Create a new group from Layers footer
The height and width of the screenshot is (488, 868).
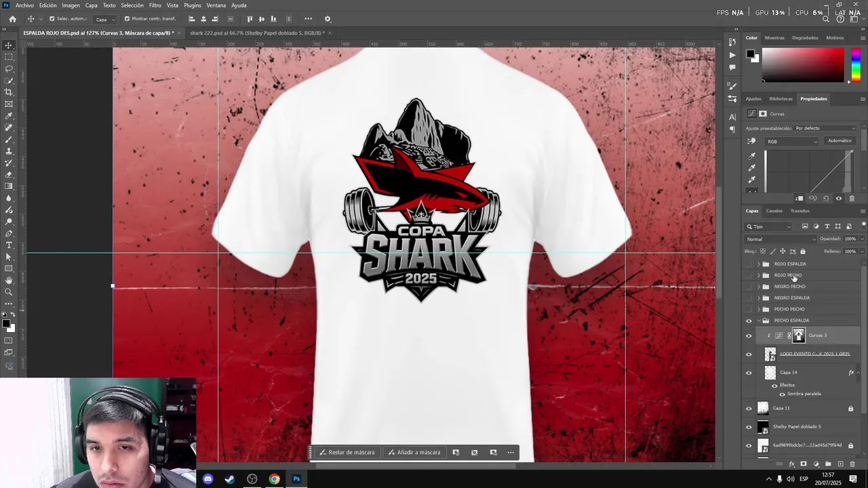(x=828, y=464)
